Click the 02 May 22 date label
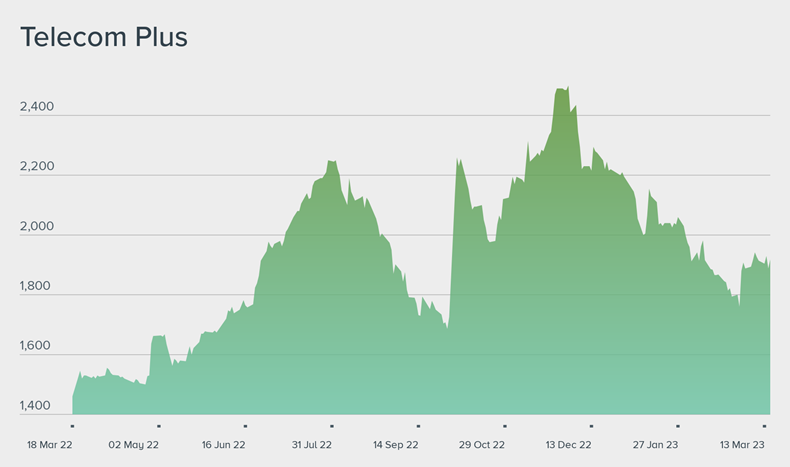Viewport: 790px width, 467px height. tap(133, 445)
